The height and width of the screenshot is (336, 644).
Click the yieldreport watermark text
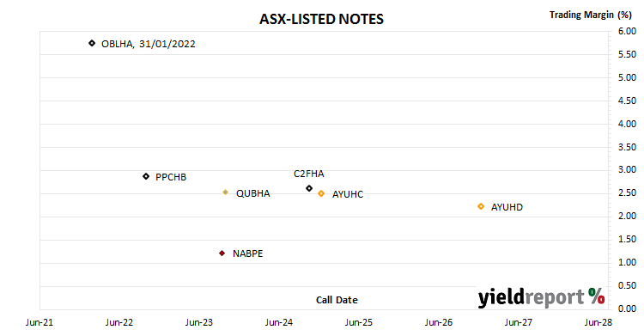[531, 297]
